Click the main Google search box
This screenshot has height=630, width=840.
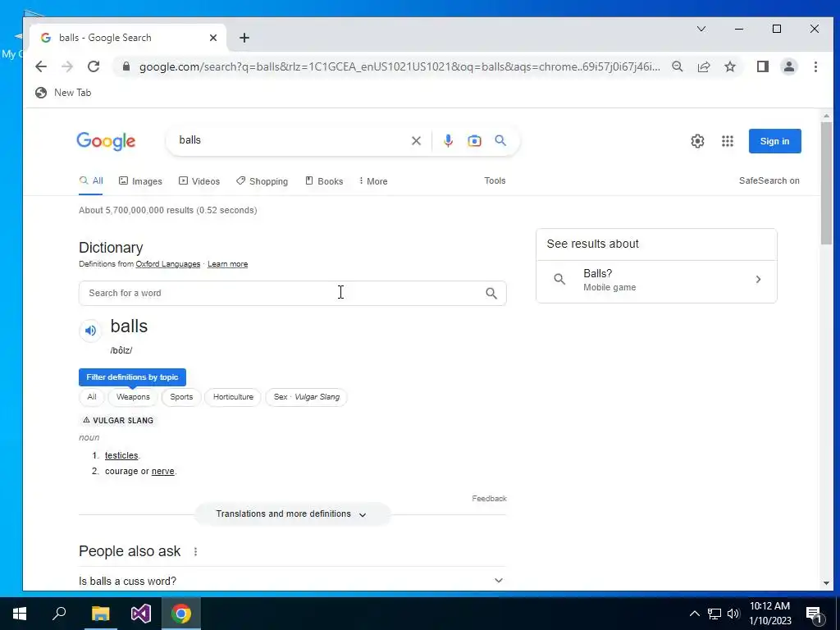click(293, 140)
